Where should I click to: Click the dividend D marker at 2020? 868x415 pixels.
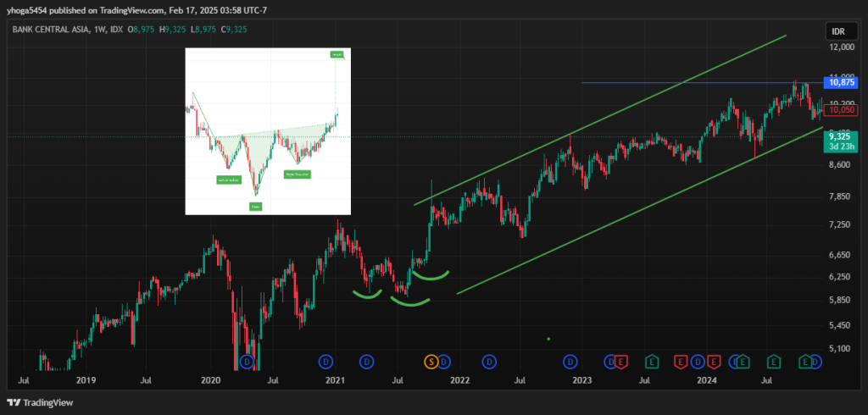247,362
